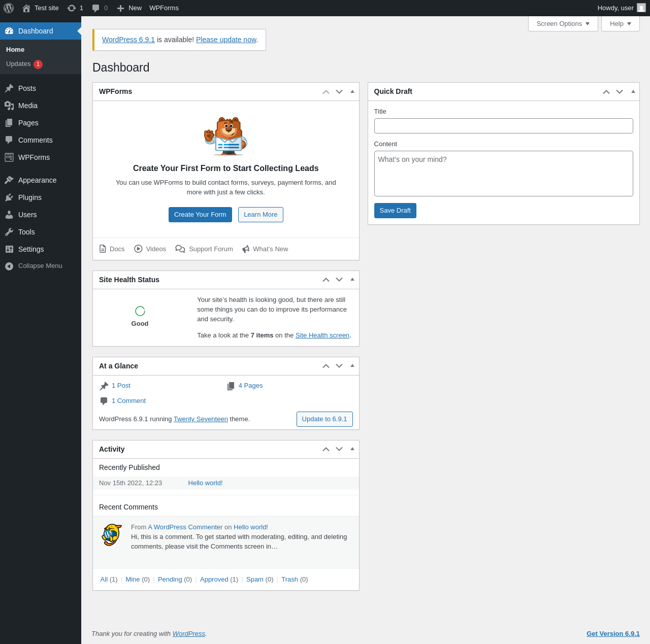Open the Plugins menu label

pyautogui.click(x=30, y=197)
